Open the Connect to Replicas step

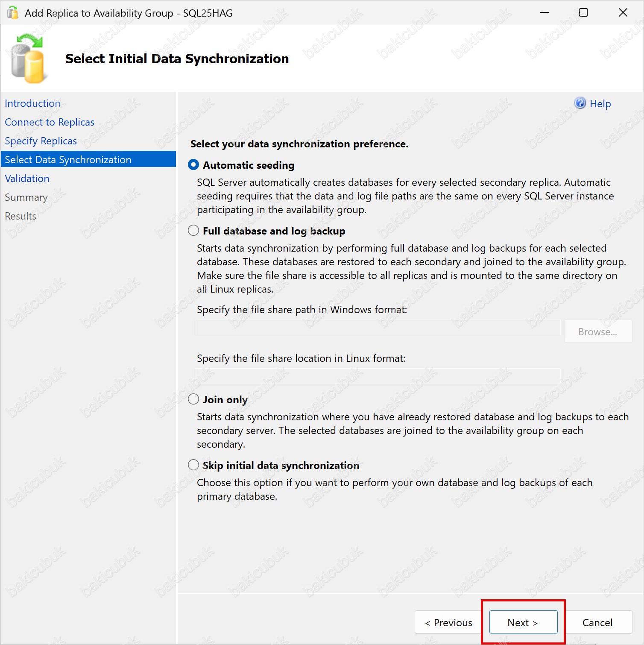click(50, 122)
